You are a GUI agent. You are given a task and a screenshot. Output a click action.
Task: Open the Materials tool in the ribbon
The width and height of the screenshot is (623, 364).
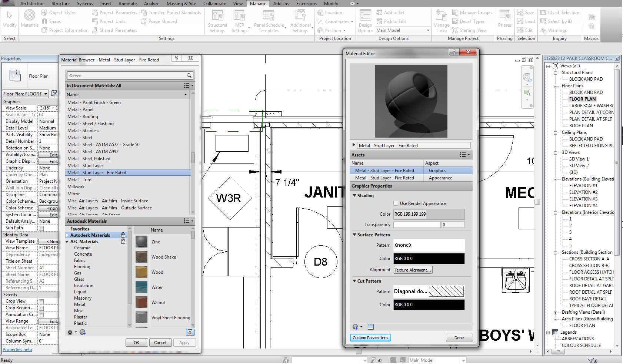(x=30, y=18)
